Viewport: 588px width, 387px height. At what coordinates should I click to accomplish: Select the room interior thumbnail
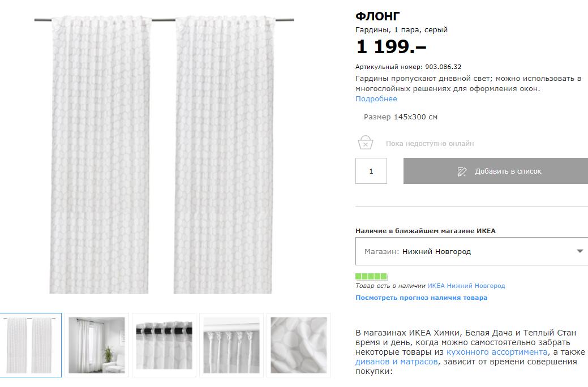point(97,345)
